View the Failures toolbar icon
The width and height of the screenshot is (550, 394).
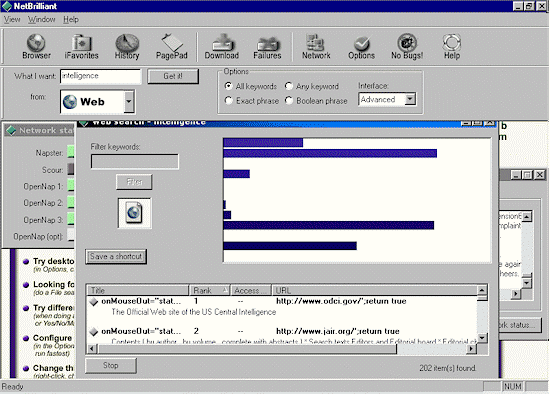(x=267, y=47)
